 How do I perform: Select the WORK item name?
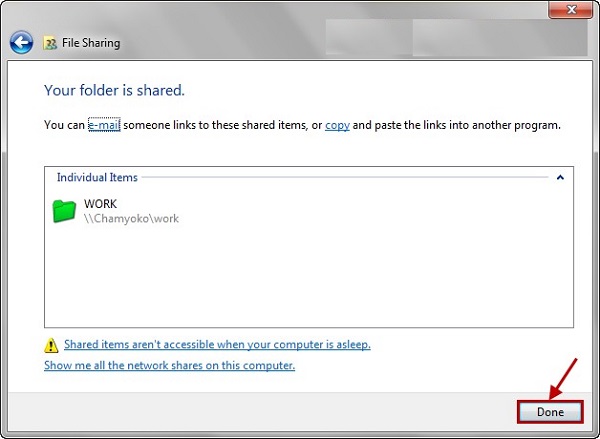pos(100,204)
